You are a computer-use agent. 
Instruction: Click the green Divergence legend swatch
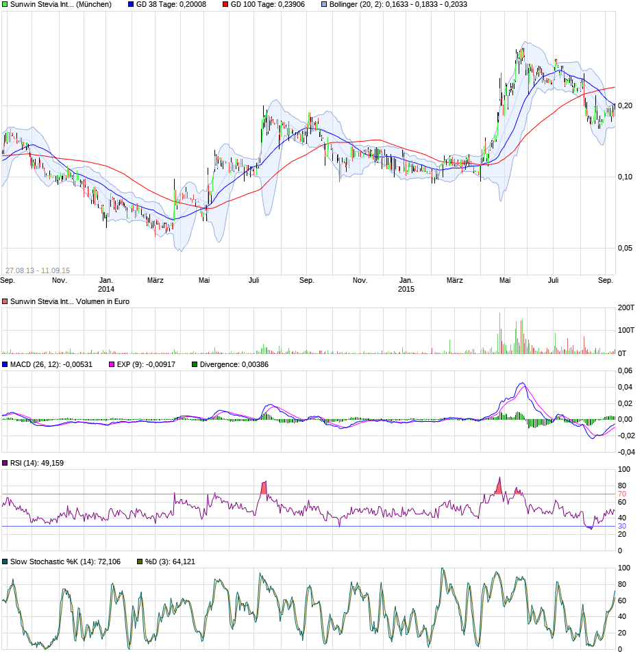[195, 365]
